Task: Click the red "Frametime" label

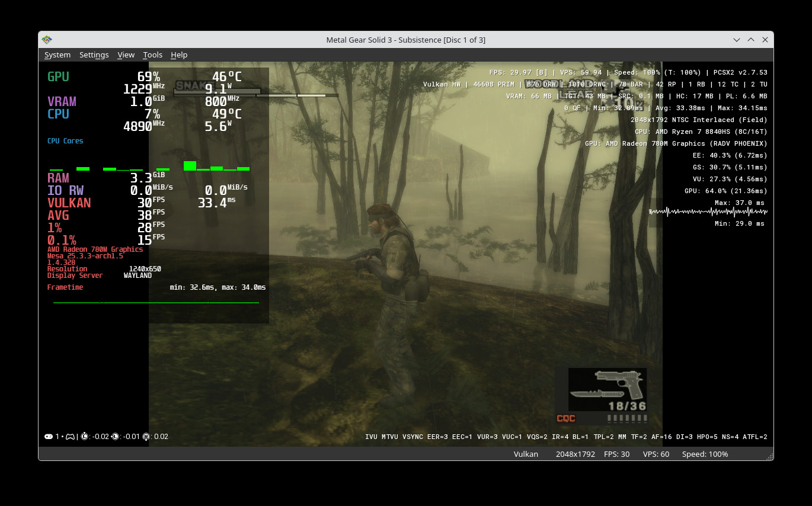Action: point(65,287)
